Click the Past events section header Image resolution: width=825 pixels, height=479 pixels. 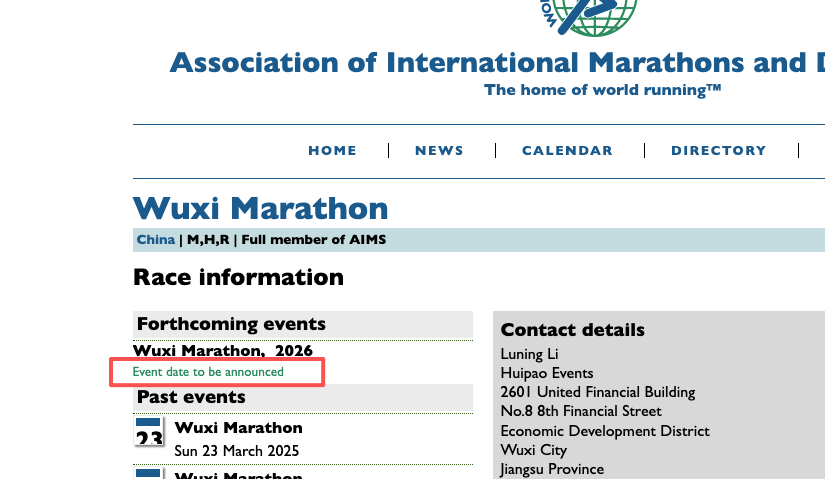tap(191, 397)
